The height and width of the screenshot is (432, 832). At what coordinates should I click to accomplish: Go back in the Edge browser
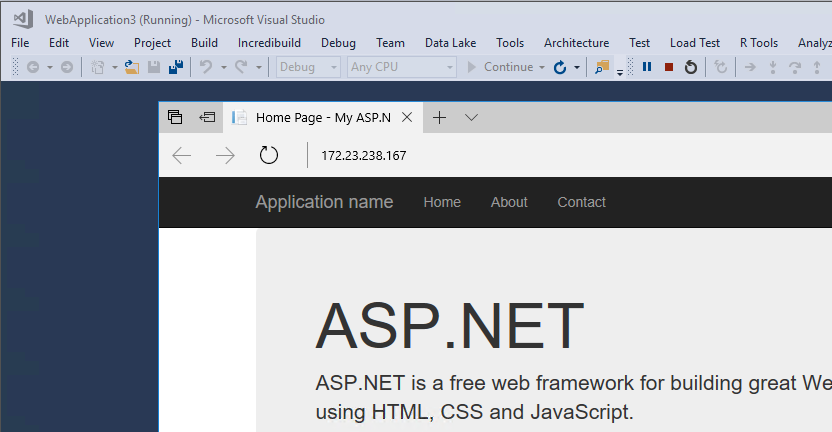point(181,155)
